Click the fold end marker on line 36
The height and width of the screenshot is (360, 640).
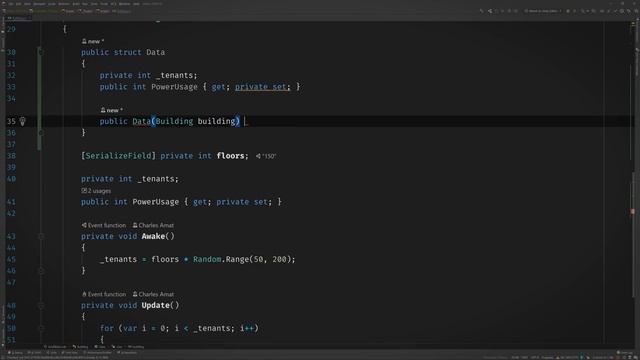[40, 133]
